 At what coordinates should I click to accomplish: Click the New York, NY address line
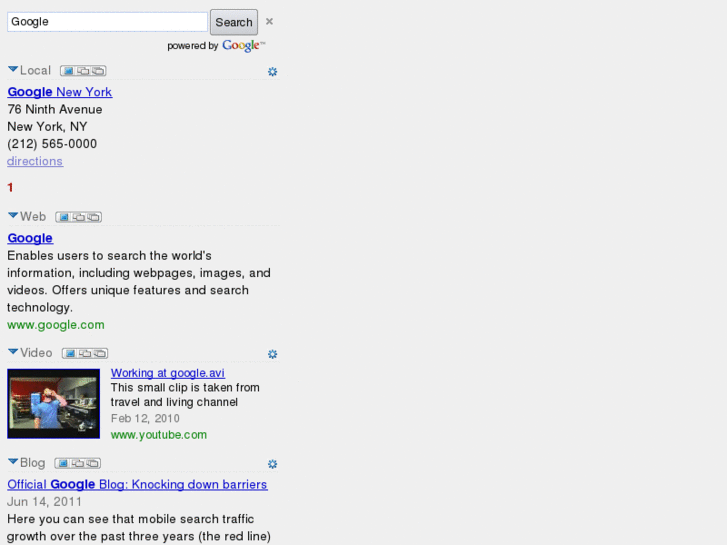click(47, 127)
